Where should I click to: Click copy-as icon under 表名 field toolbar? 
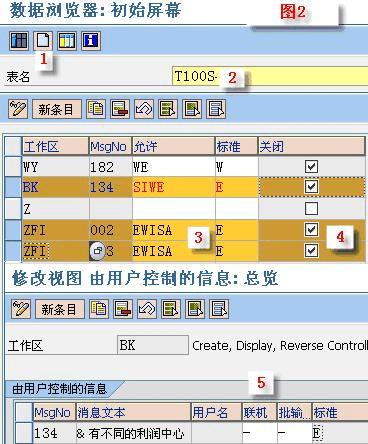(96, 109)
